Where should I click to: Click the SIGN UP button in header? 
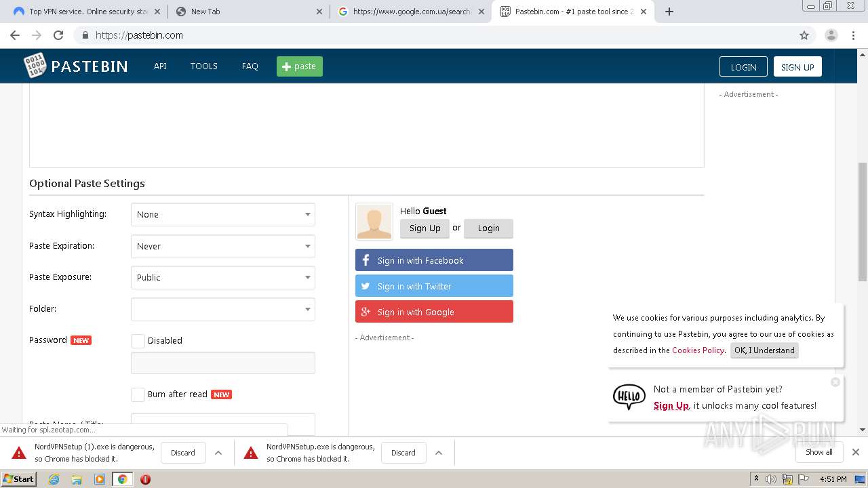click(797, 66)
